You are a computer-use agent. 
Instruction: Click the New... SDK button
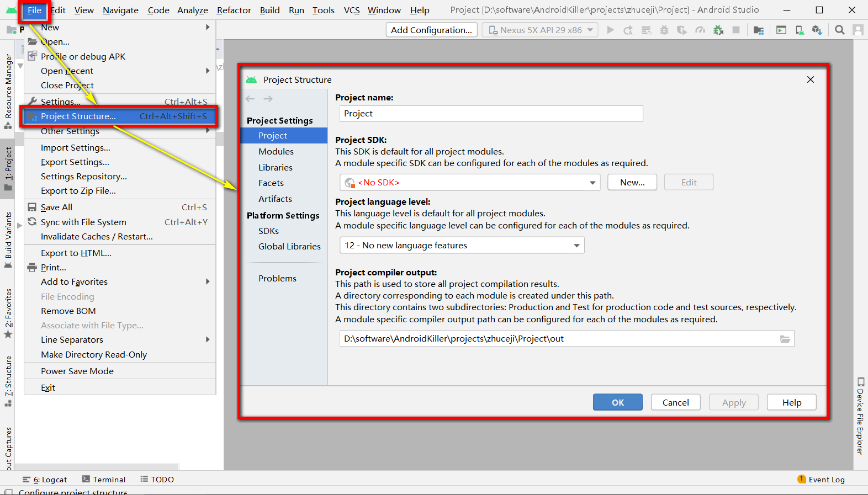point(632,183)
